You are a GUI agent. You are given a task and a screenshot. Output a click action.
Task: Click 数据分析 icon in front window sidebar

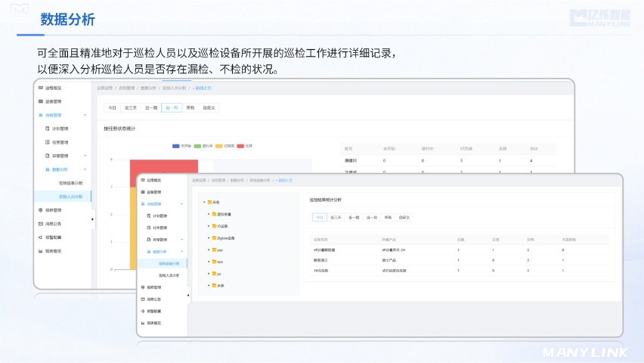149,252
